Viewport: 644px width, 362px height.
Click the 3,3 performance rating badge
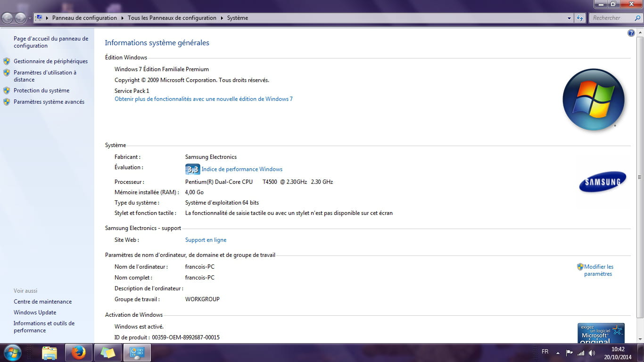click(192, 169)
